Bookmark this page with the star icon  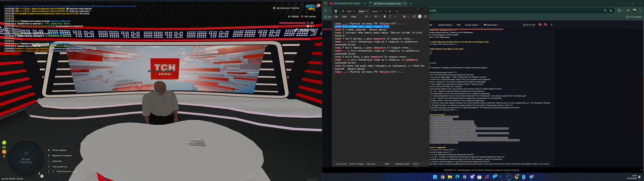point(611,11)
